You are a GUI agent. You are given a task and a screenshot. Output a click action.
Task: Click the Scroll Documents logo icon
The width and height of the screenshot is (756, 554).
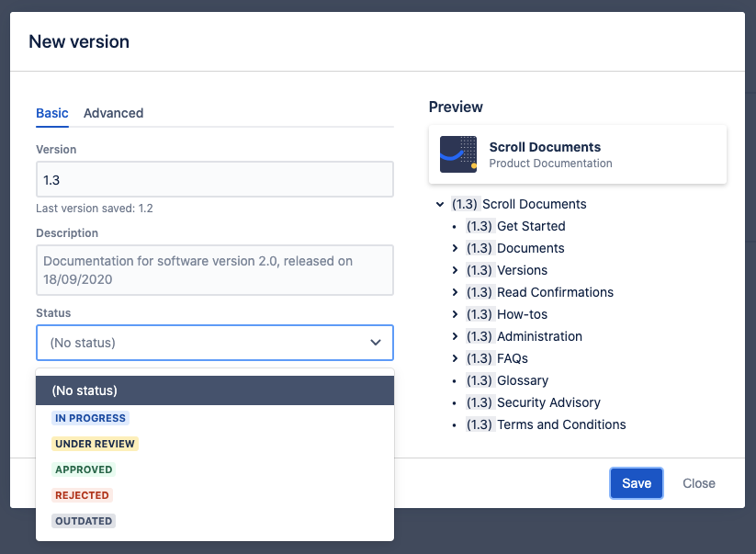[x=458, y=153]
